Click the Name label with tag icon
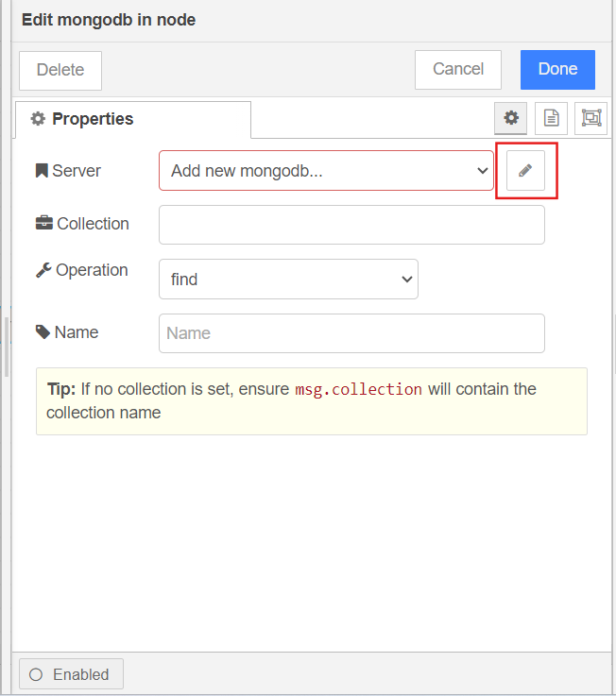Image resolution: width=616 pixels, height=696 pixels. [67, 332]
